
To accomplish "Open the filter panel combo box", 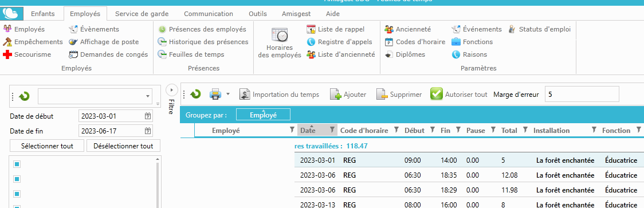I will 95,96.
